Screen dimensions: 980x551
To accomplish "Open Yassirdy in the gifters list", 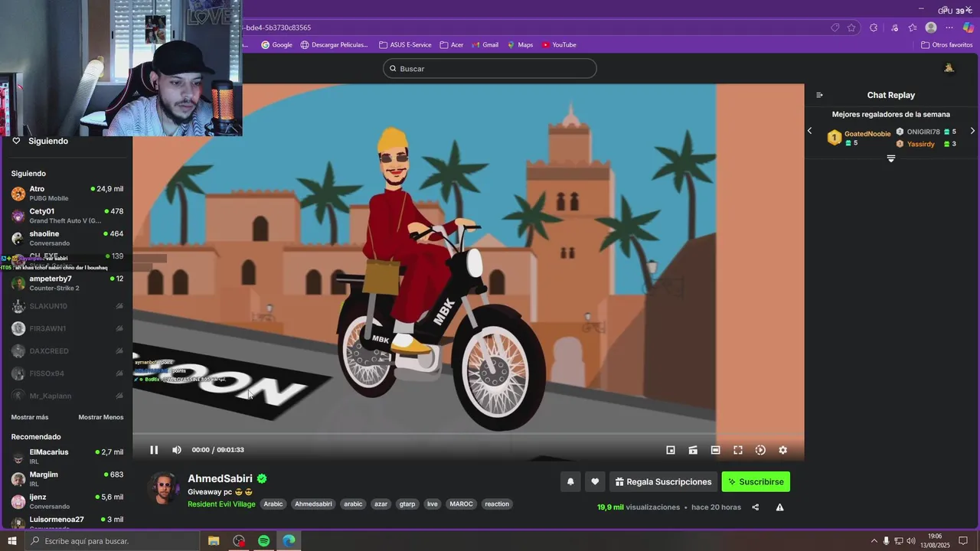I will (920, 144).
